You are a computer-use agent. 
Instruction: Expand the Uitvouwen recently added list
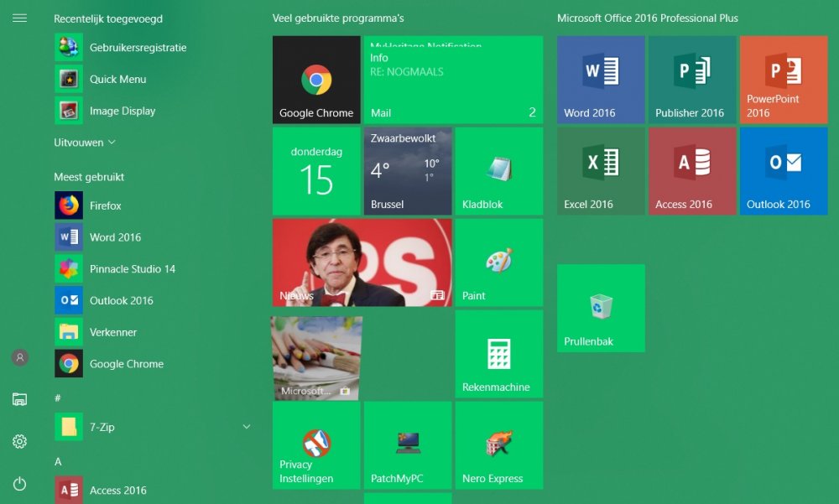tap(85, 143)
